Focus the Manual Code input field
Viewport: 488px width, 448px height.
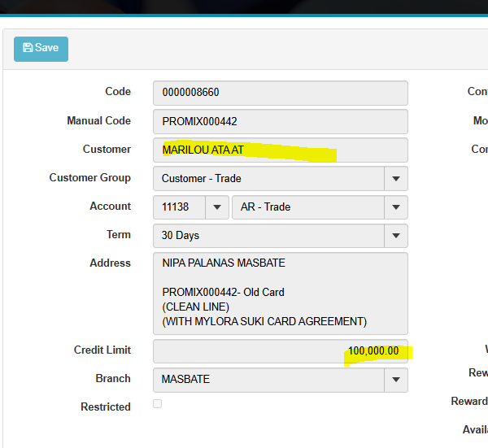(280, 121)
